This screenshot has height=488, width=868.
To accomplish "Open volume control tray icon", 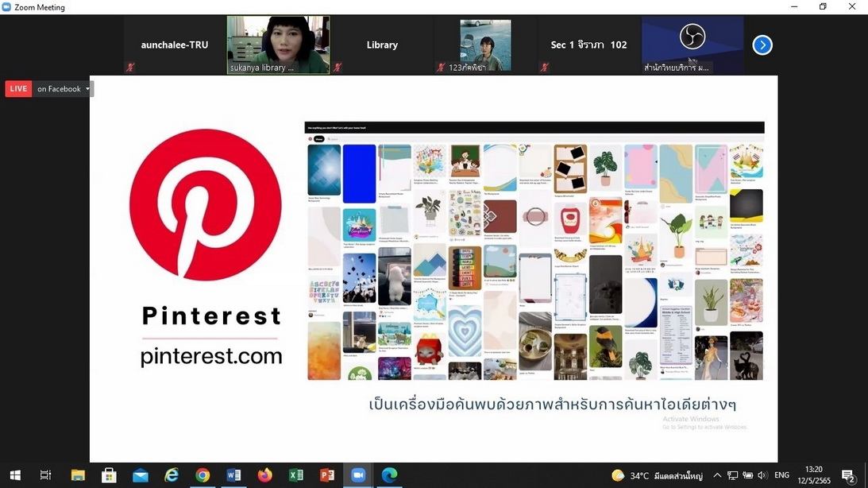I will pos(762,475).
